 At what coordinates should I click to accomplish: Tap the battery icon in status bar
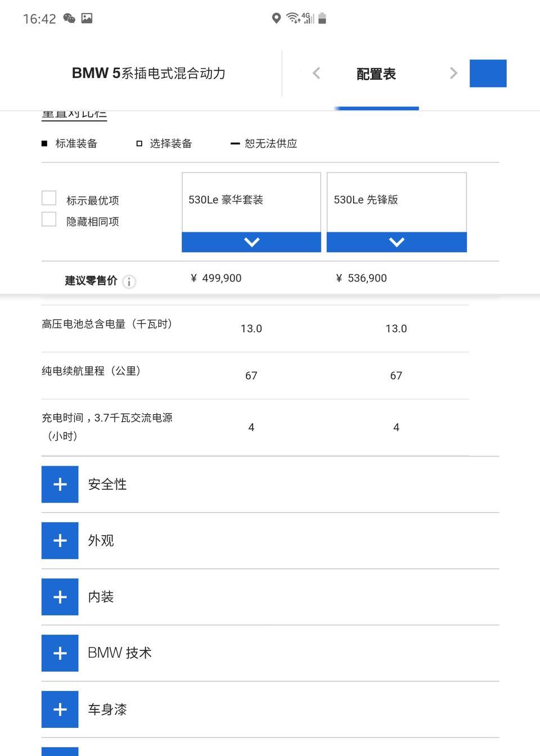(x=322, y=18)
